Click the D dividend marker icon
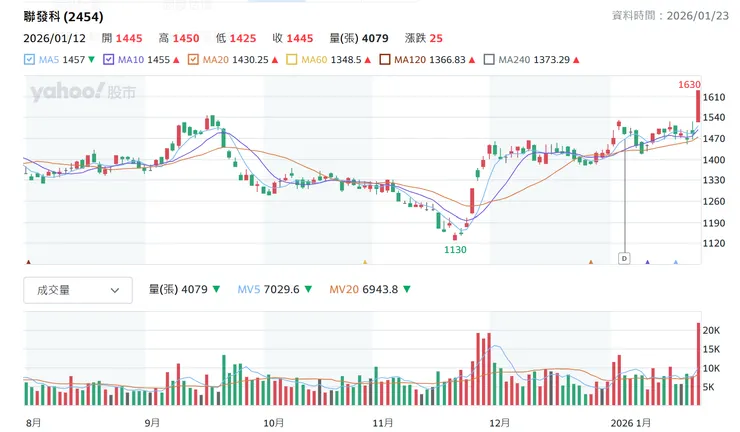This screenshot has height=432, width=740. (x=625, y=258)
